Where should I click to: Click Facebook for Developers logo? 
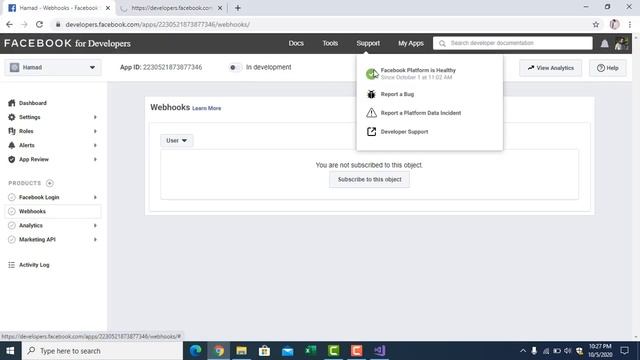(67, 43)
